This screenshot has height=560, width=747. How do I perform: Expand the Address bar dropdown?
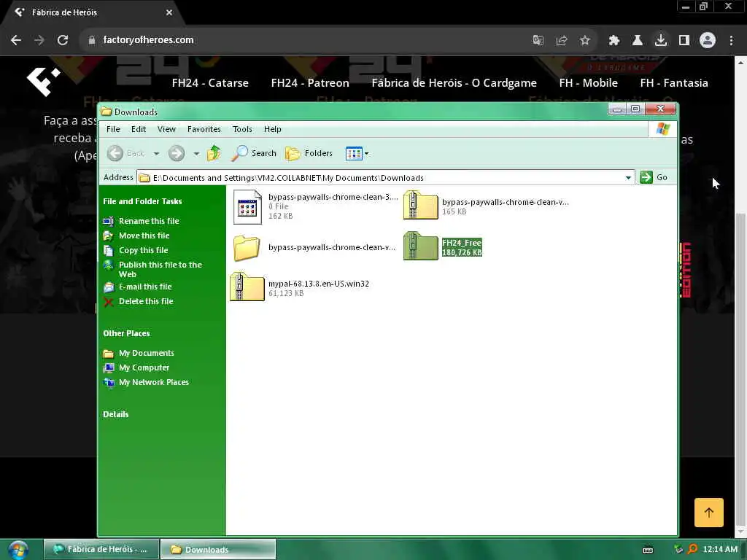(628, 178)
